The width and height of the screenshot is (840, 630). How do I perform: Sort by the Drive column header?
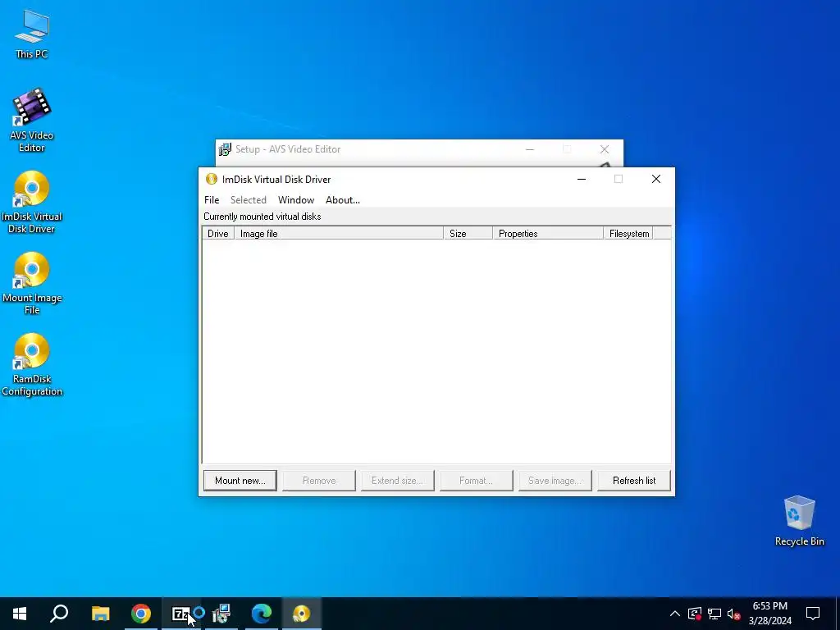[218, 234]
